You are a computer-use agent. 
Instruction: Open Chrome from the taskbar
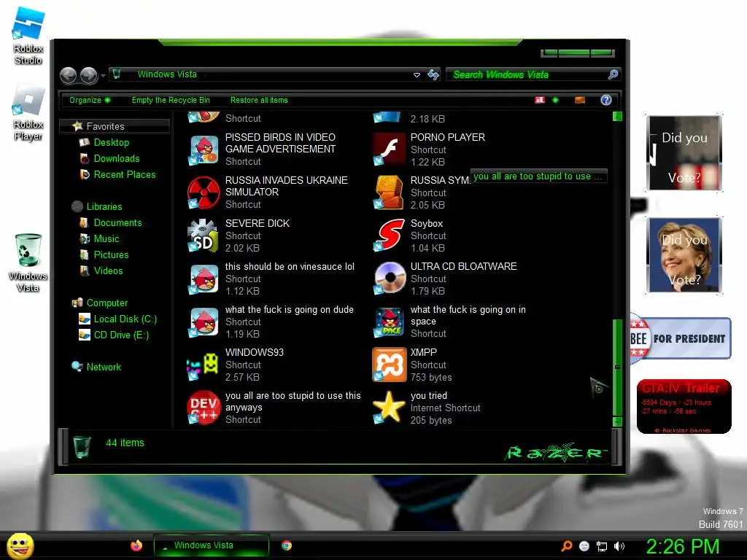point(286,545)
